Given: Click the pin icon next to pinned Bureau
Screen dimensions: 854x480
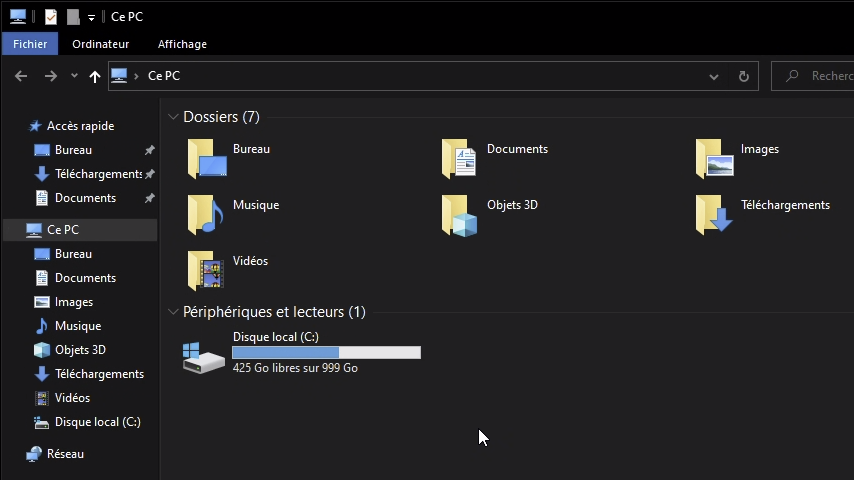Looking at the screenshot, I should (150, 150).
